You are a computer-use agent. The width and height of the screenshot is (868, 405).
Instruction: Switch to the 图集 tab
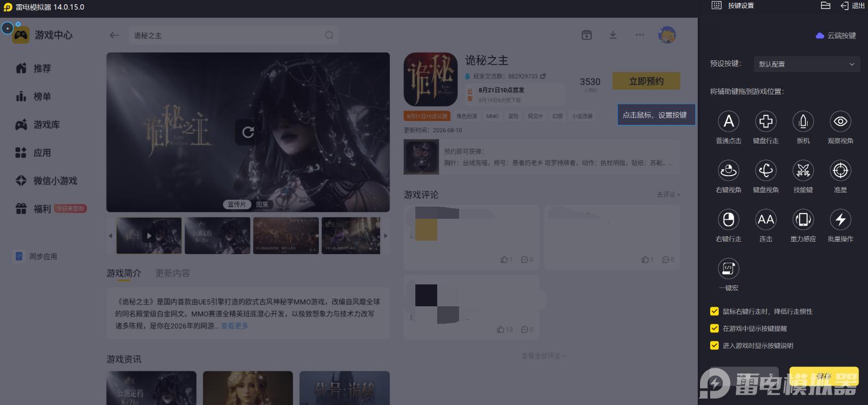(262, 204)
